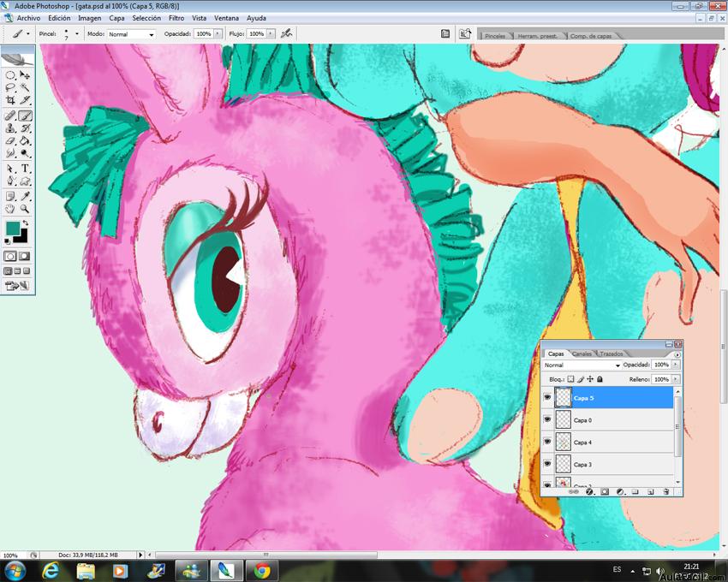Add layer mask in Layers panel
The height and width of the screenshot is (582, 728).
[x=605, y=491]
